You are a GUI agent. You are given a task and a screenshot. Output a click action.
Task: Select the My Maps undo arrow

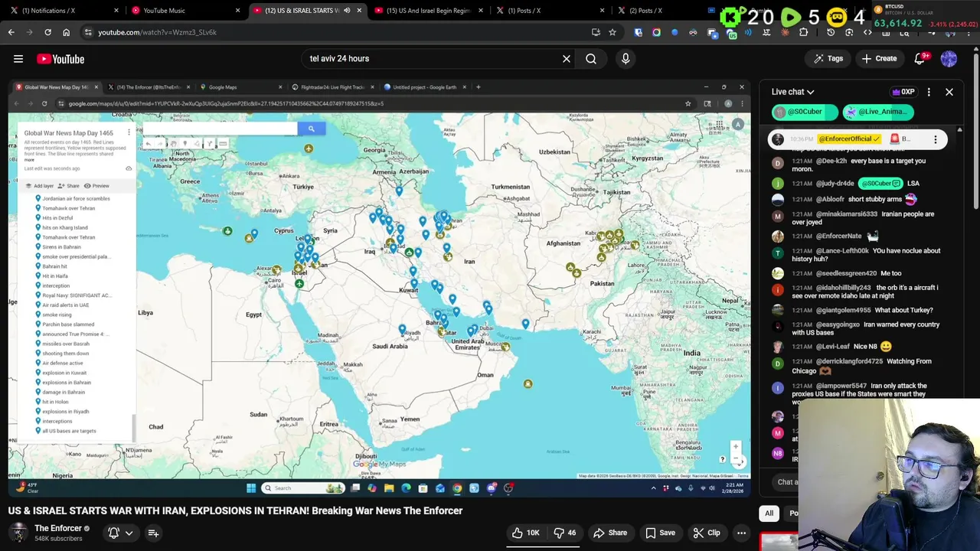[x=149, y=144]
